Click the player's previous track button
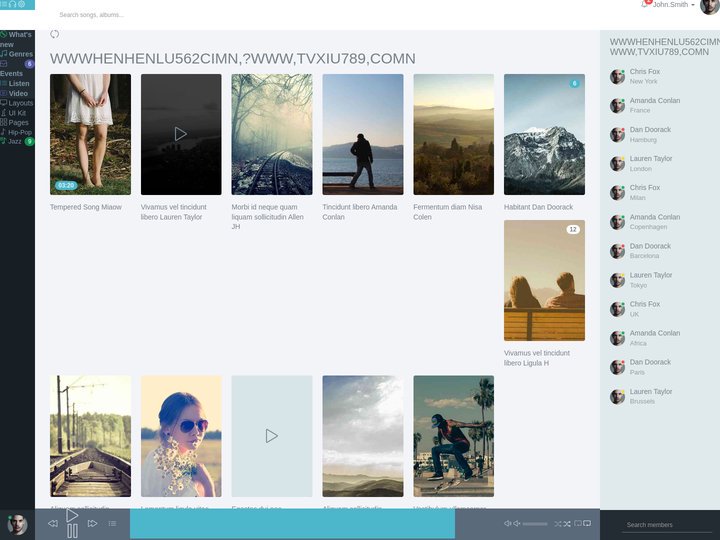 click(53, 523)
